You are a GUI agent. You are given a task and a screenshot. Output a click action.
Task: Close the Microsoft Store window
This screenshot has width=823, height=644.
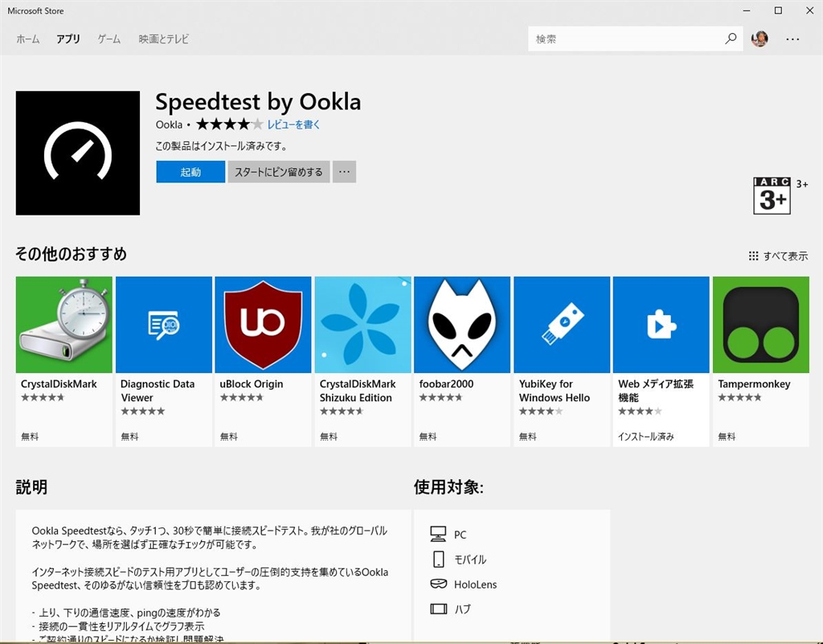(x=810, y=10)
